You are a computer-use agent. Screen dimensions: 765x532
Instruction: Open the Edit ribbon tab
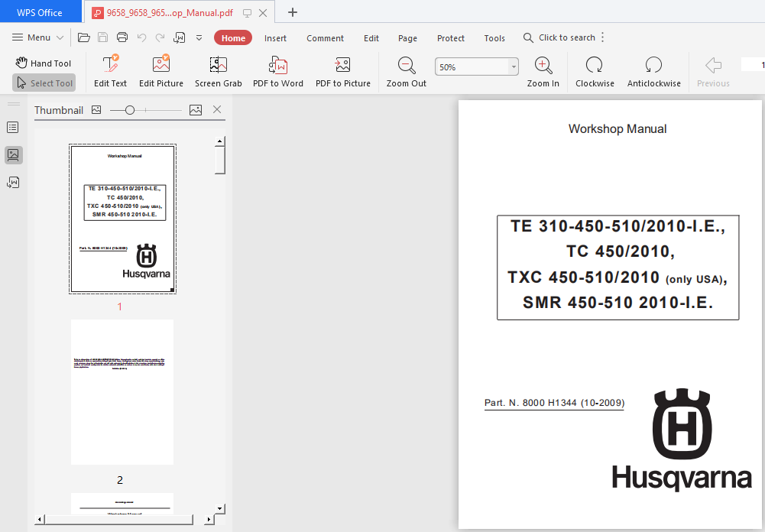coord(371,38)
